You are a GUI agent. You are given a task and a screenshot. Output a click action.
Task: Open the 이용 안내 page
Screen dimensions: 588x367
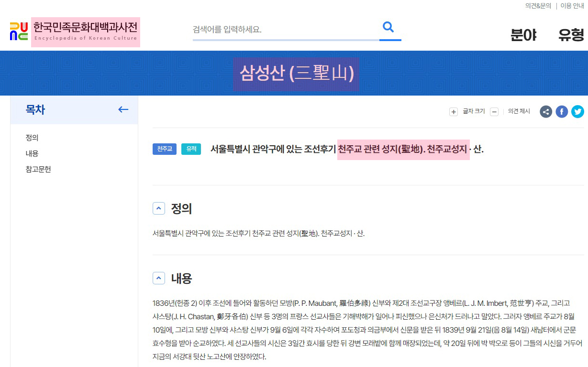tap(572, 5)
